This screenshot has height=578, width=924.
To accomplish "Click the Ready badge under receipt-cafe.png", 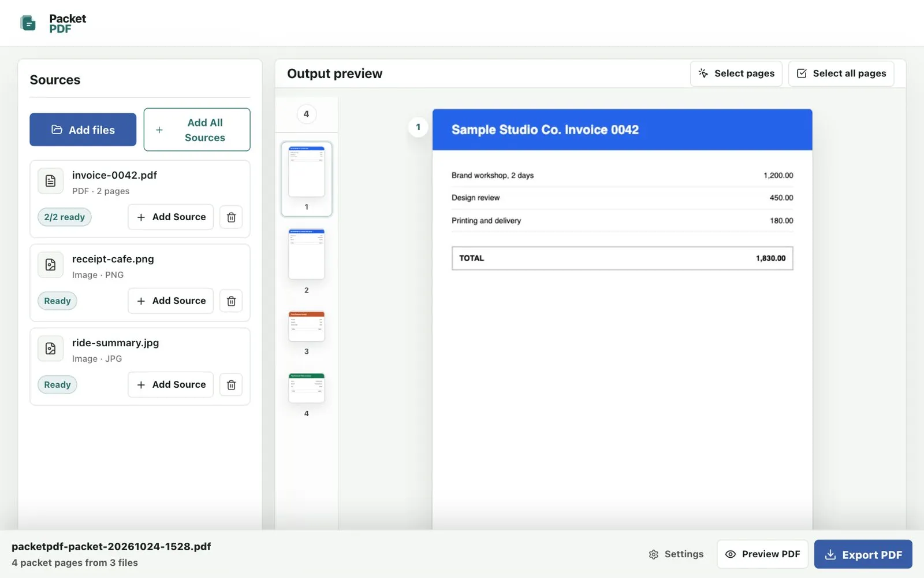I will coord(57,301).
